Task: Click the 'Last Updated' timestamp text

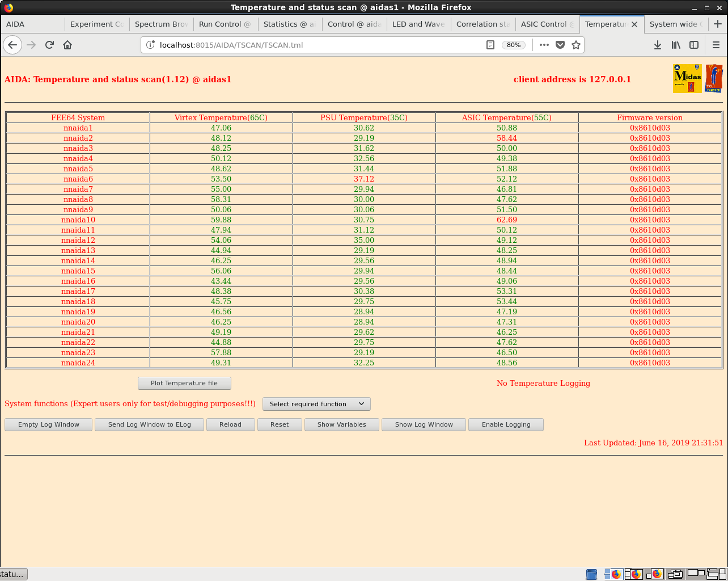Action: click(x=654, y=443)
